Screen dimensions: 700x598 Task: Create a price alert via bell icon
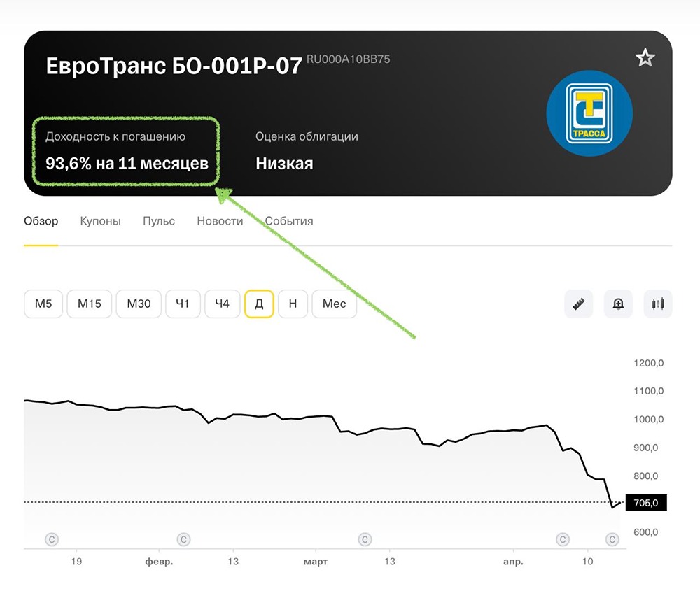618,304
